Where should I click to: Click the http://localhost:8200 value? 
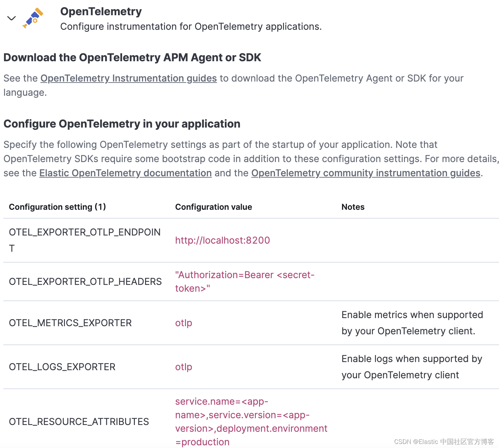[x=222, y=240]
